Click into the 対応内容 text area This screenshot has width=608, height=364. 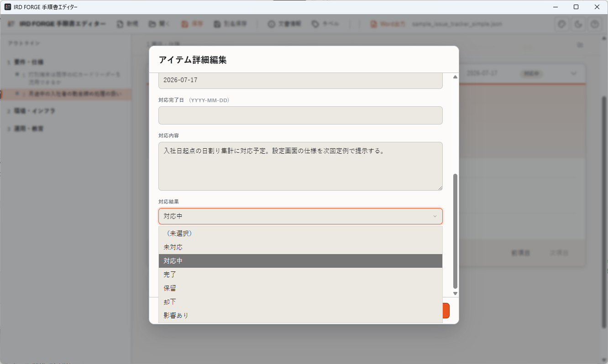[x=300, y=166]
